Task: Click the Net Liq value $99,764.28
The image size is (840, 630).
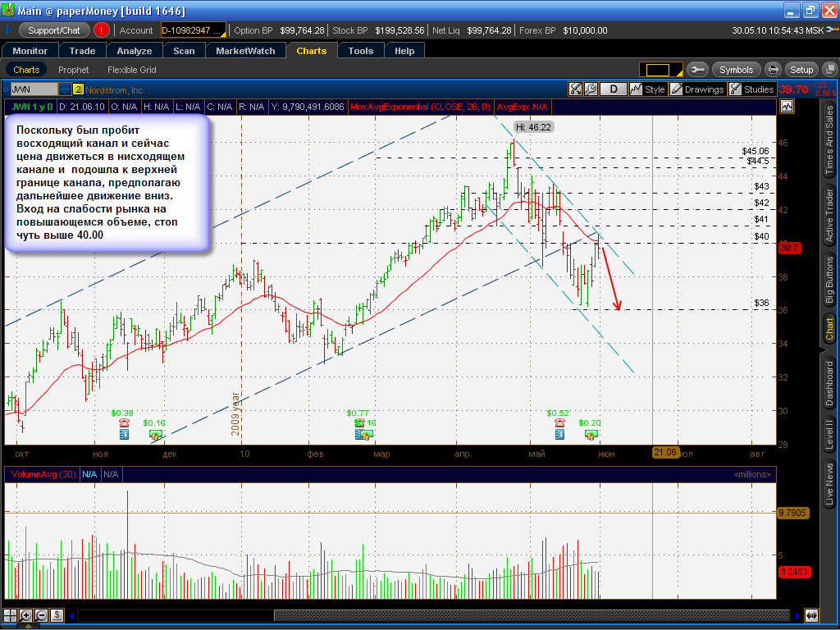Action: tap(489, 30)
